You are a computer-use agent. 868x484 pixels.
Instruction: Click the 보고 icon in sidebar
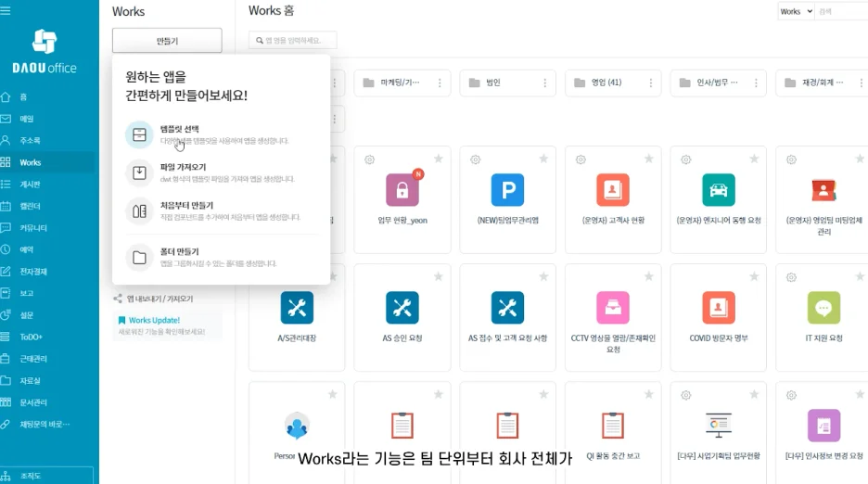(x=6, y=293)
